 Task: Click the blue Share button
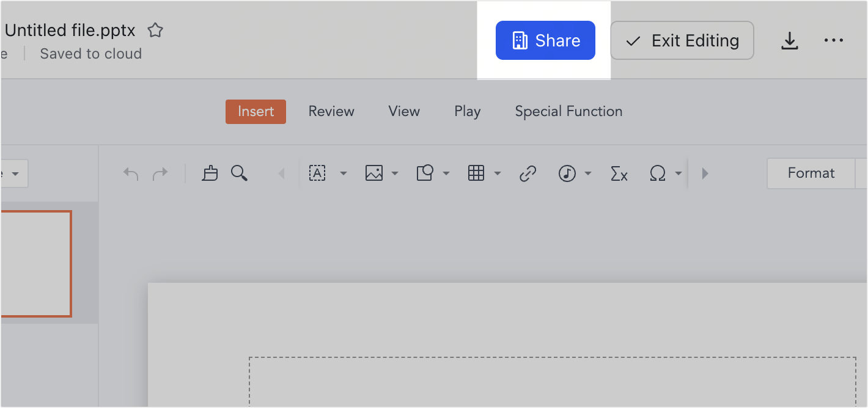click(x=545, y=40)
